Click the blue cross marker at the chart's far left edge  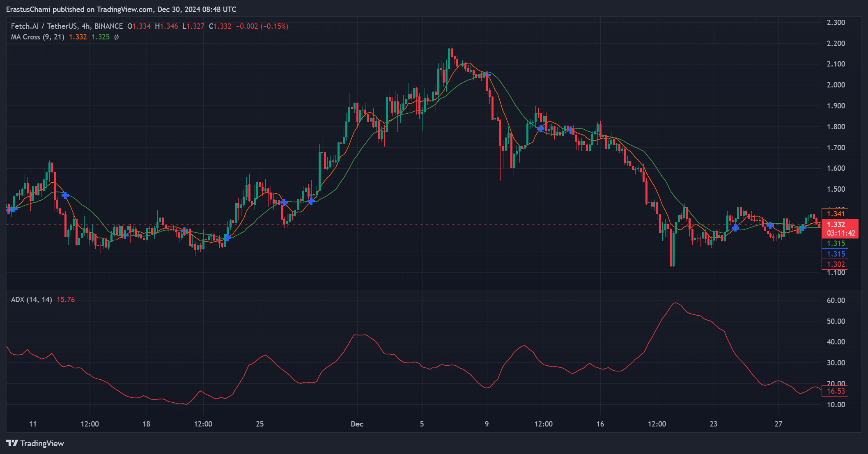coord(11,210)
